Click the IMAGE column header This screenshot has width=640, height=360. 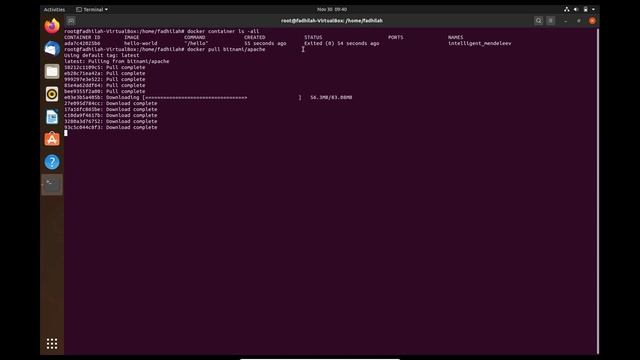[132, 37]
